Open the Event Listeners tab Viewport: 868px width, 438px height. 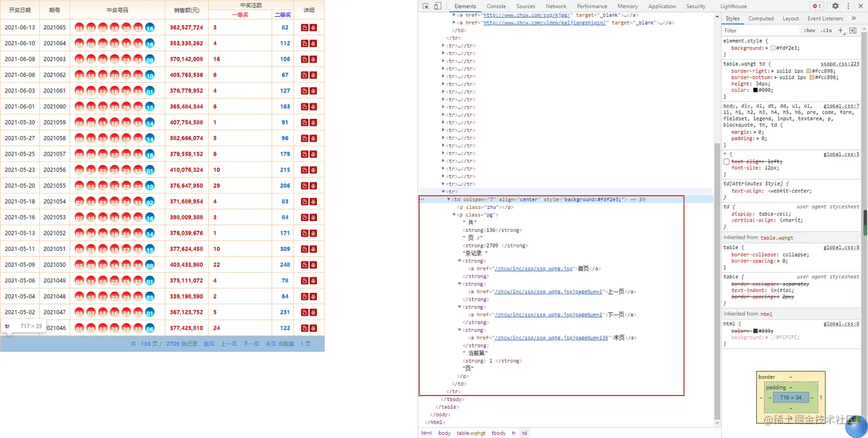[x=825, y=18]
